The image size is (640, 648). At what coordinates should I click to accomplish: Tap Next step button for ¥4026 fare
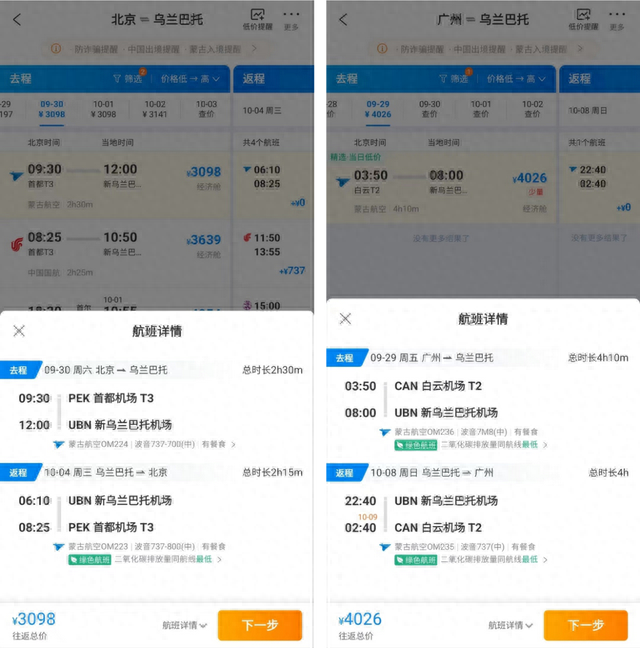[586, 625]
